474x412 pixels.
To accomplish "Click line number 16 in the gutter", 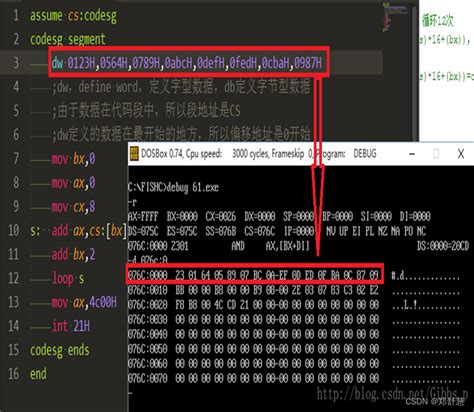I will [13, 374].
